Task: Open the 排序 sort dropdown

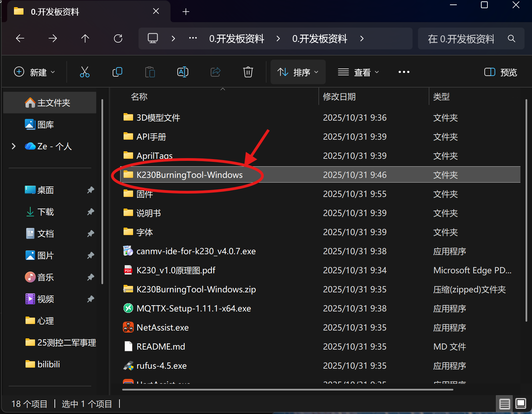Action: point(298,72)
